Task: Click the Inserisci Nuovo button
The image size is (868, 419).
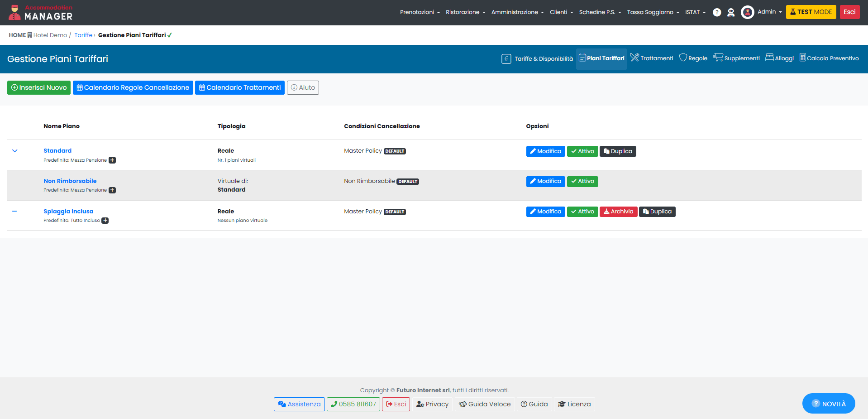Action: coord(39,87)
